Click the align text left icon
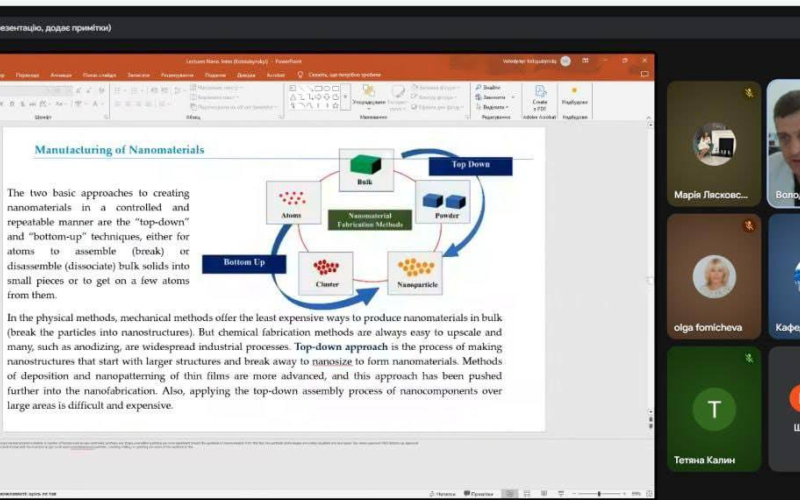Viewport: 800px width, 500px height. [x=118, y=104]
